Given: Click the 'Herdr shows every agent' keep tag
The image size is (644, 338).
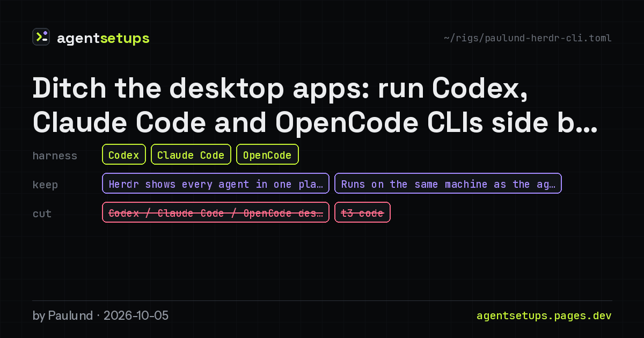Looking at the screenshot, I should coord(216,183).
